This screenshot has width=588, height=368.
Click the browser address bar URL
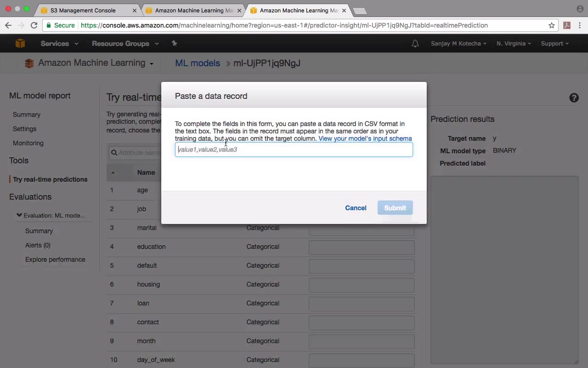coord(284,25)
